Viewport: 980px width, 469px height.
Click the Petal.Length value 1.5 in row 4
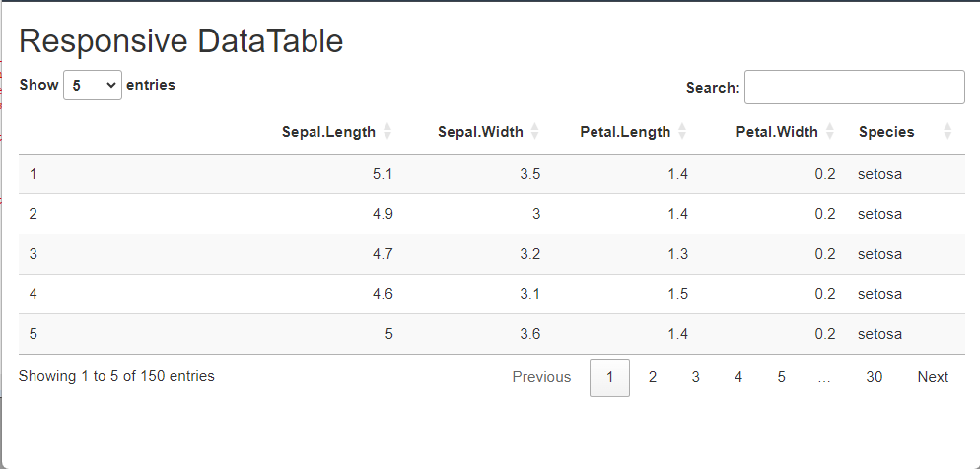click(x=677, y=294)
